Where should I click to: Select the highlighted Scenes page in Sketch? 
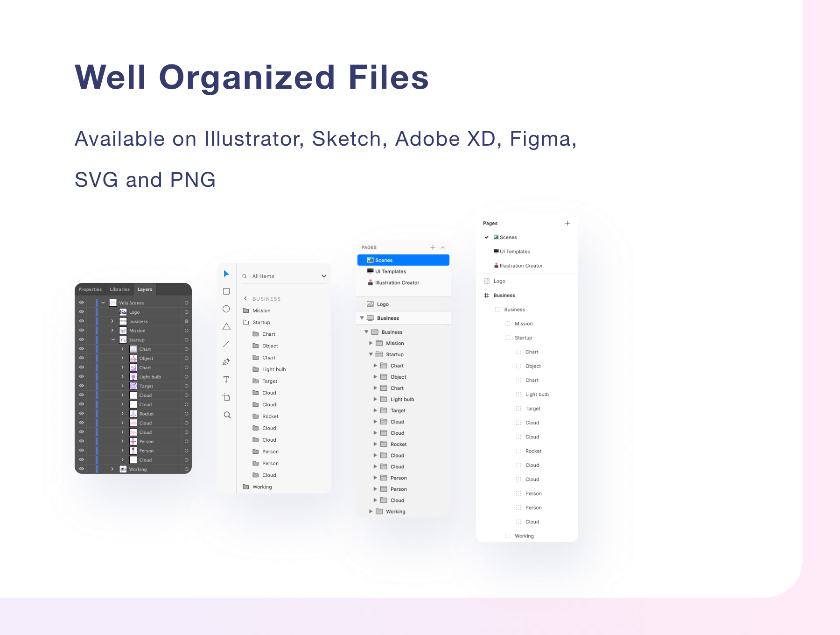click(x=403, y=260)
